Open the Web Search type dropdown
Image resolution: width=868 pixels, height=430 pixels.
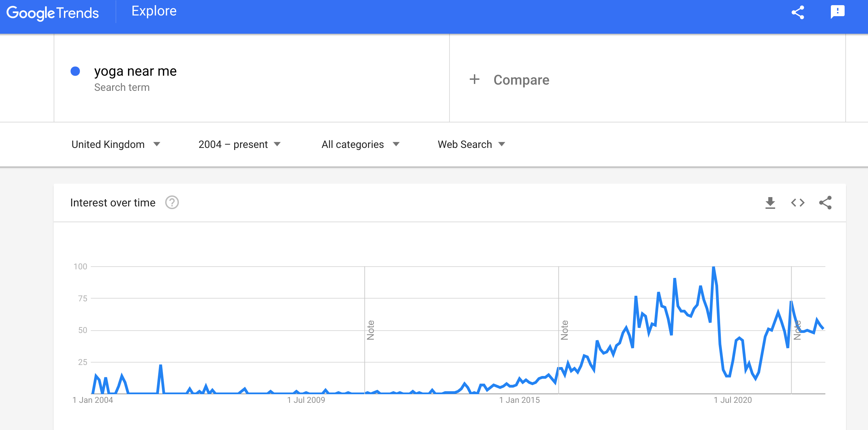click(x=471, y=144)
